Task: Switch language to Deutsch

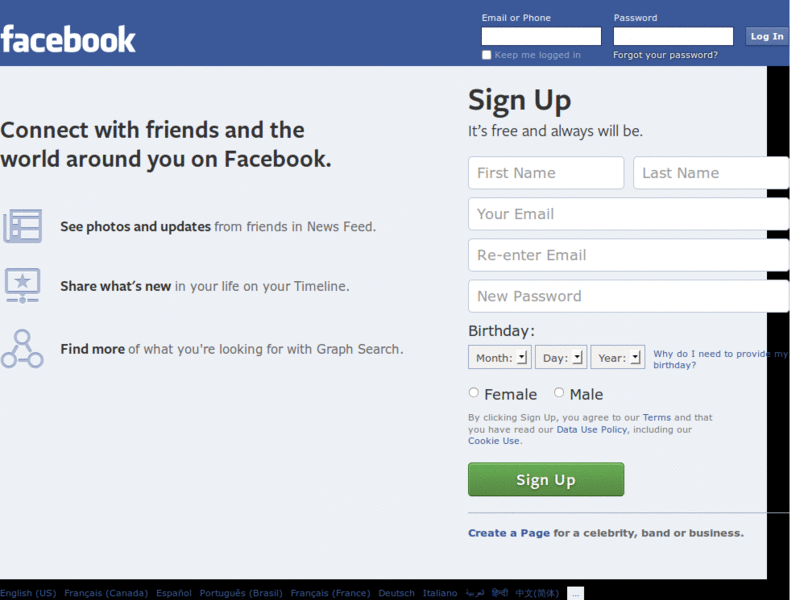Action: 396,593
